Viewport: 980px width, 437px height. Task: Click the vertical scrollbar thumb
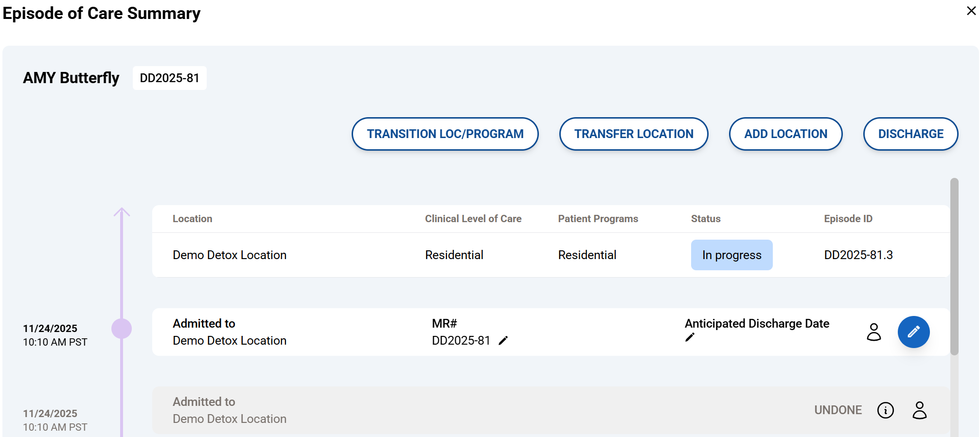pyautogui.click(x=954, y=266)
